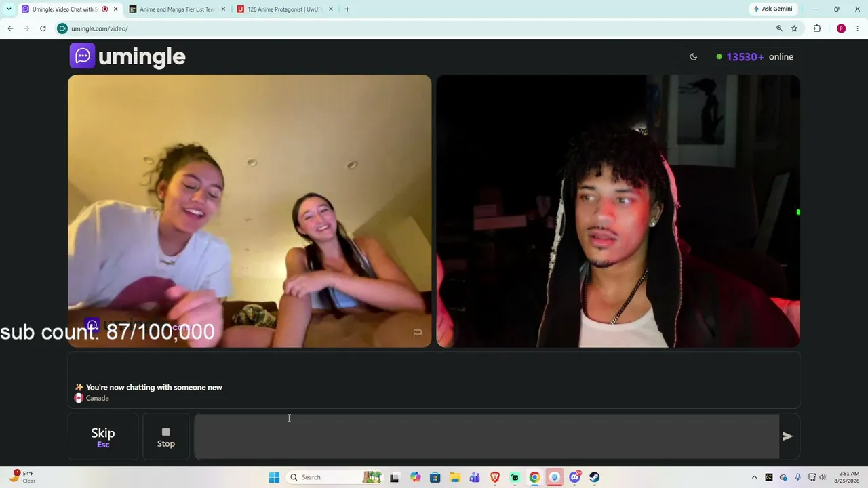Screen dimensions: 868x488
Task: Close the 128 Anime Protagonist tab
Action: pyautogui.click(x=331, y=9)
